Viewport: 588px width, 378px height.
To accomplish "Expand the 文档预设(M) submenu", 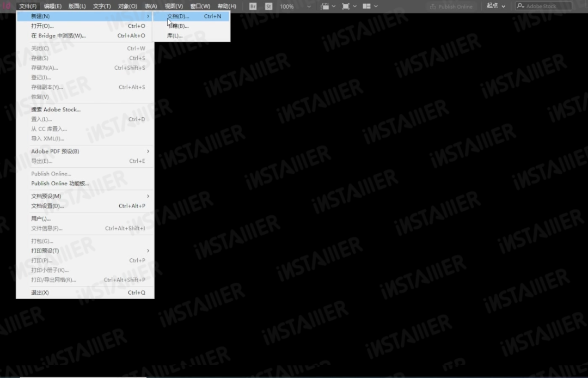I will tap(85, 196).
